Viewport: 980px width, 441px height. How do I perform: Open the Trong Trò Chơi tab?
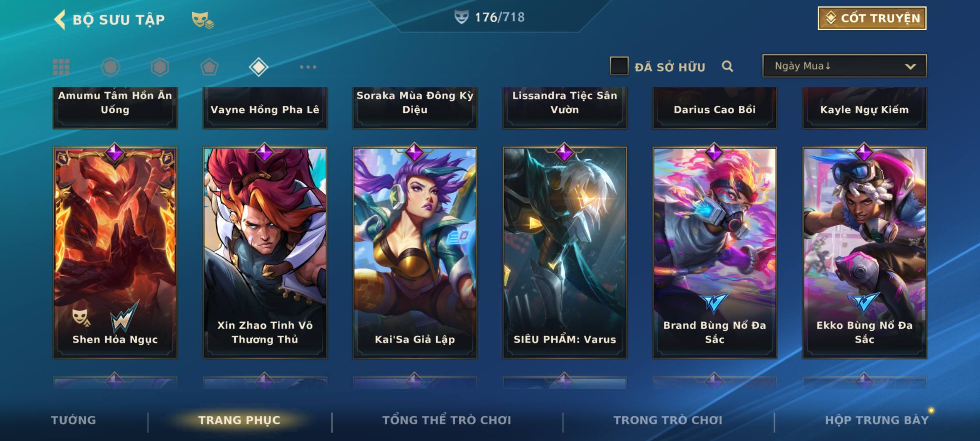click(x=668, y=420)
